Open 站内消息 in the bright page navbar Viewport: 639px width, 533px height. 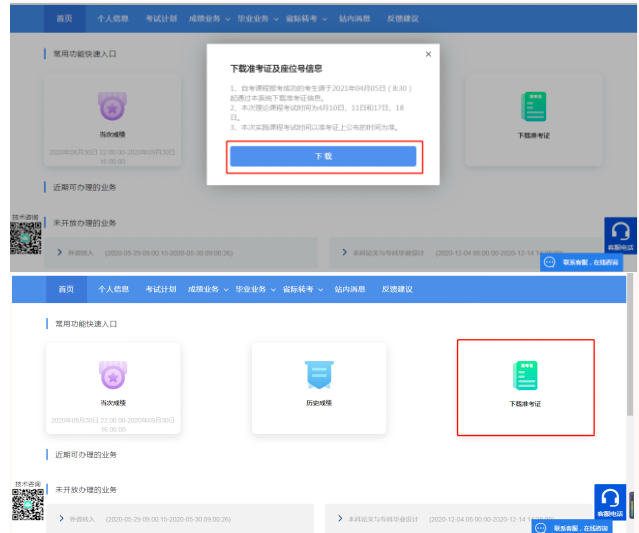coord(350,289)
